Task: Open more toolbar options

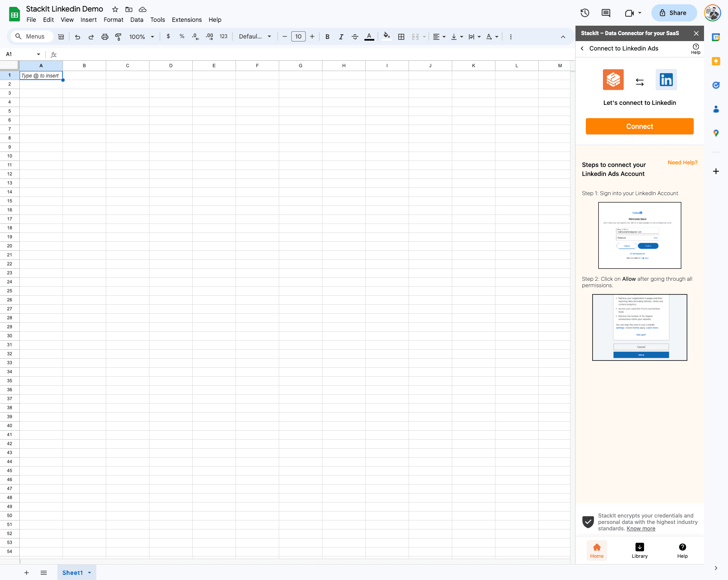Action: [x=511, y=37]
